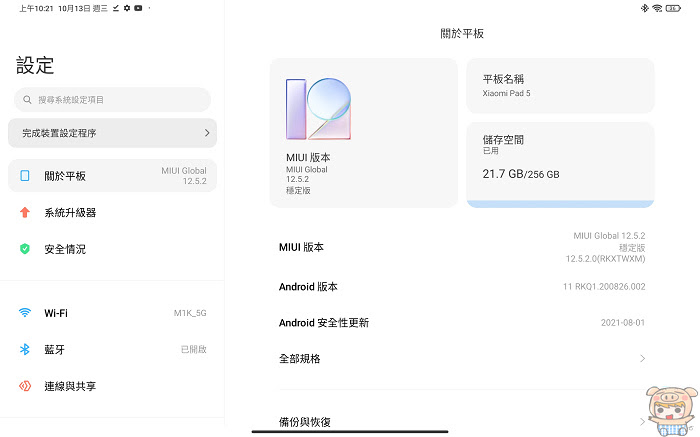Open the 關於平板 tablet icon entry
The width and height of the screenshot is (700, 437).
point(25,175)
